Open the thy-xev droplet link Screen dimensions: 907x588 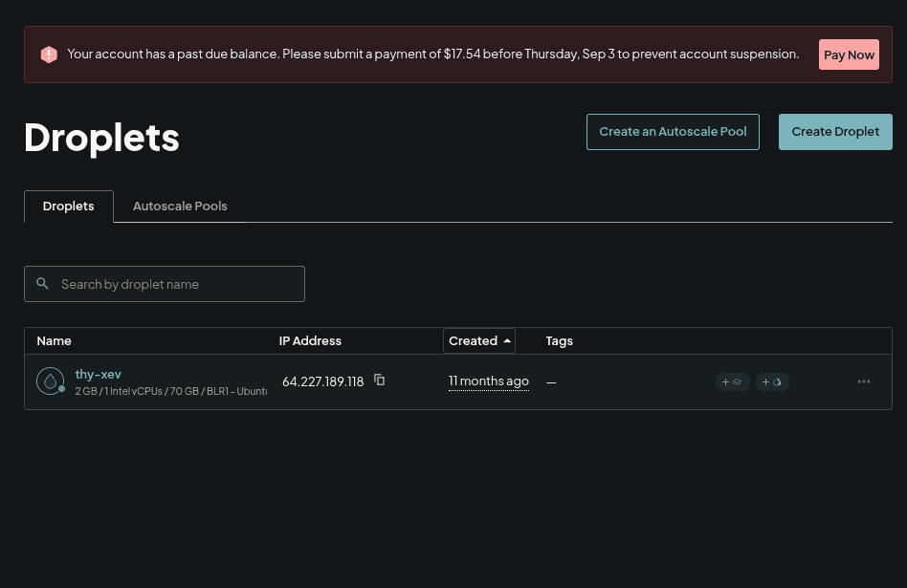pyautogui.click(x=98, y=374)
